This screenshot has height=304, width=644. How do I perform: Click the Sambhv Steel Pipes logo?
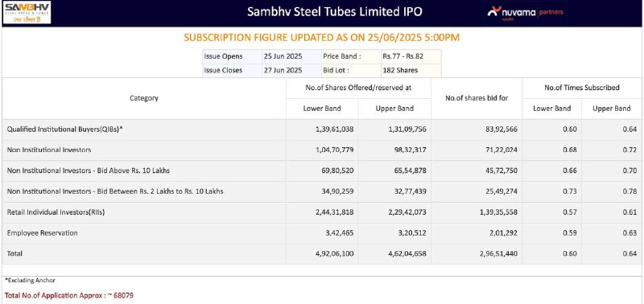click(27, 13)
